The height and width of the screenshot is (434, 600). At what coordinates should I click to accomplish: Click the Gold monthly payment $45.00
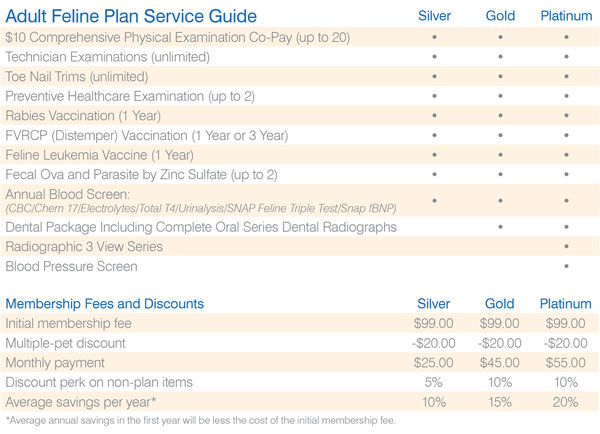500,362
